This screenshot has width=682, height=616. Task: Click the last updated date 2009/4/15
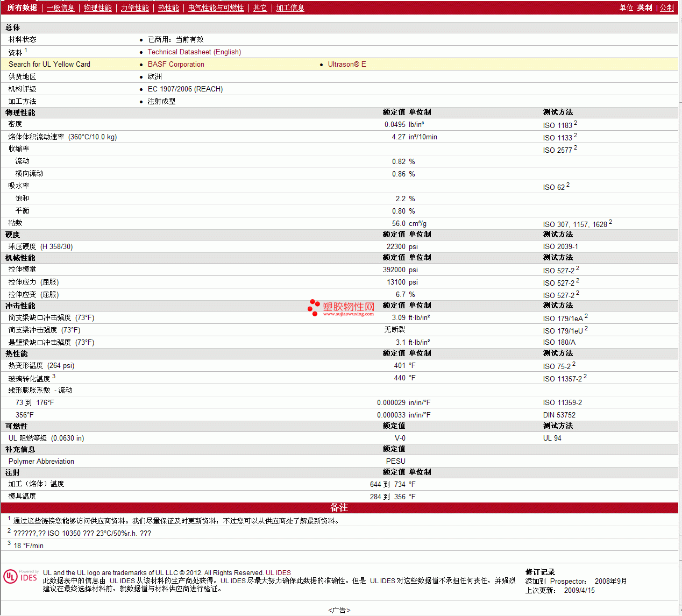579,590
